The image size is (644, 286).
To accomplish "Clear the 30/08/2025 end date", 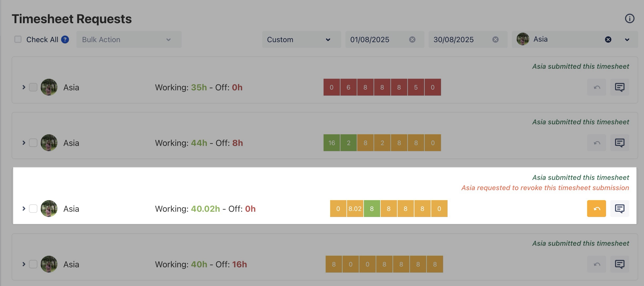I will tap(495, 40).
